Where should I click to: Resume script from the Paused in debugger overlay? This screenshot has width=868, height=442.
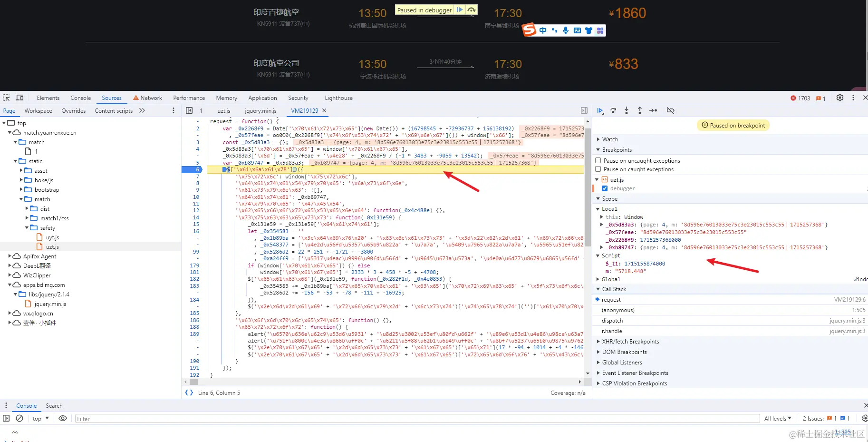click(459, 10)
